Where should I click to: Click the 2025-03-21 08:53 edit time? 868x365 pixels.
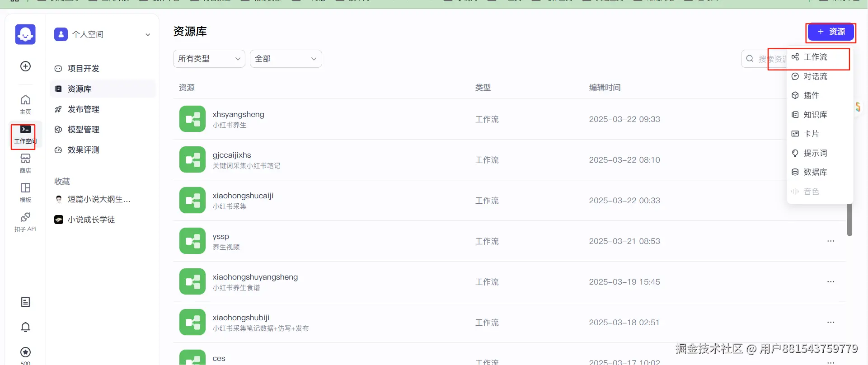point(624,241)
